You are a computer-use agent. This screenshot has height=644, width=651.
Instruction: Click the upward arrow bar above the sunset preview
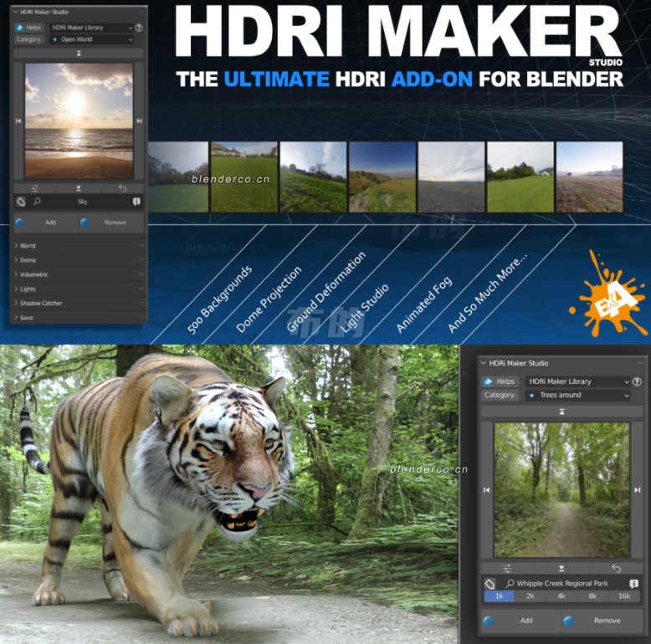click(x=79, y=54)
